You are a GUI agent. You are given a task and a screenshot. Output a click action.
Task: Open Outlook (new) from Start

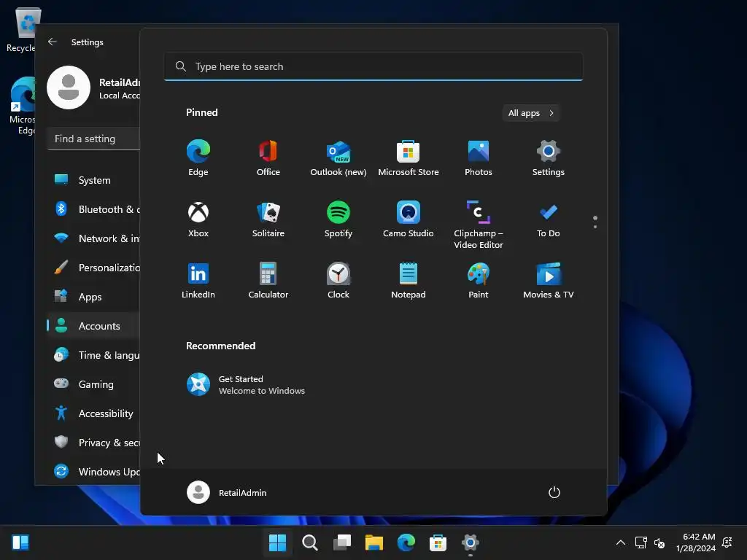[x=338, y=158]
